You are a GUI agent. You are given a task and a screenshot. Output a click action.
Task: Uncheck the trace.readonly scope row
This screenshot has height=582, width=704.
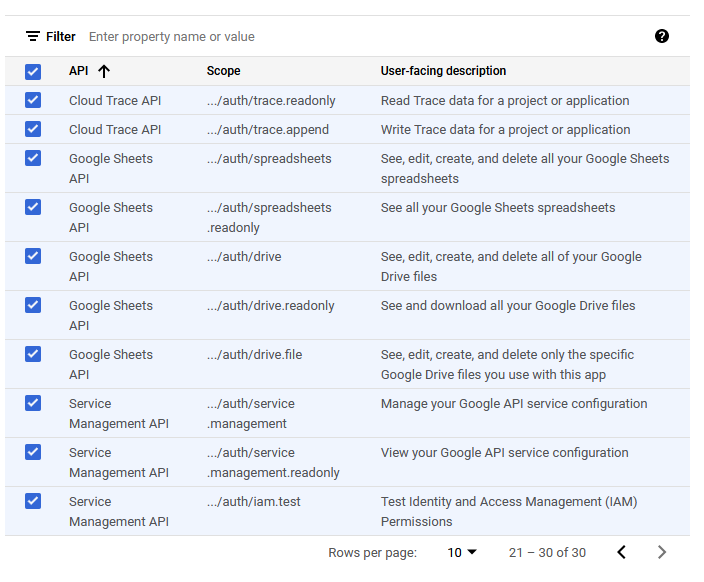[x=33, y=100]
